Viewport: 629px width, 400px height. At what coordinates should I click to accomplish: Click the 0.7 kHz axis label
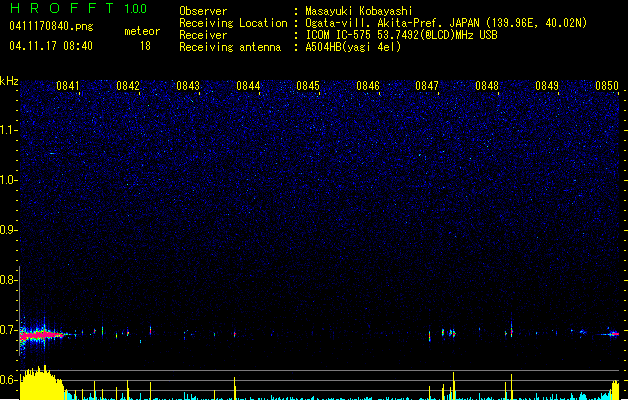(8, 330)
